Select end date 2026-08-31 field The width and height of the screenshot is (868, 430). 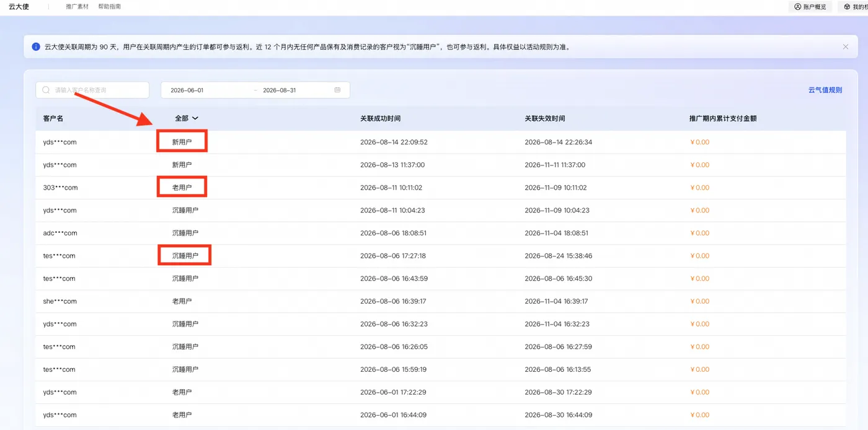(x=280, y=90)
